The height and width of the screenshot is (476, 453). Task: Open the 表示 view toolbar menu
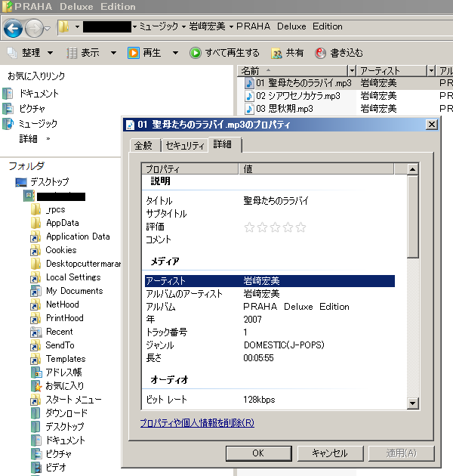pos(91,53)
